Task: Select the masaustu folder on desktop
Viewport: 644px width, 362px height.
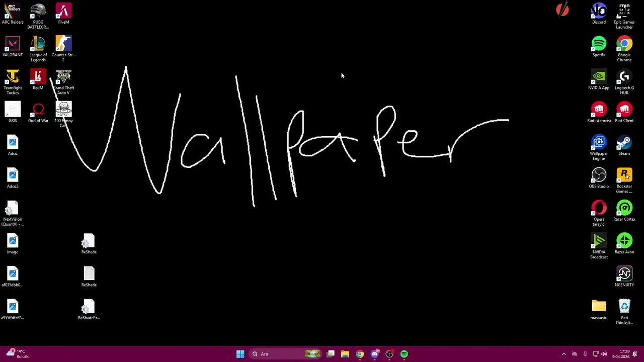Action: click(599, 309)
